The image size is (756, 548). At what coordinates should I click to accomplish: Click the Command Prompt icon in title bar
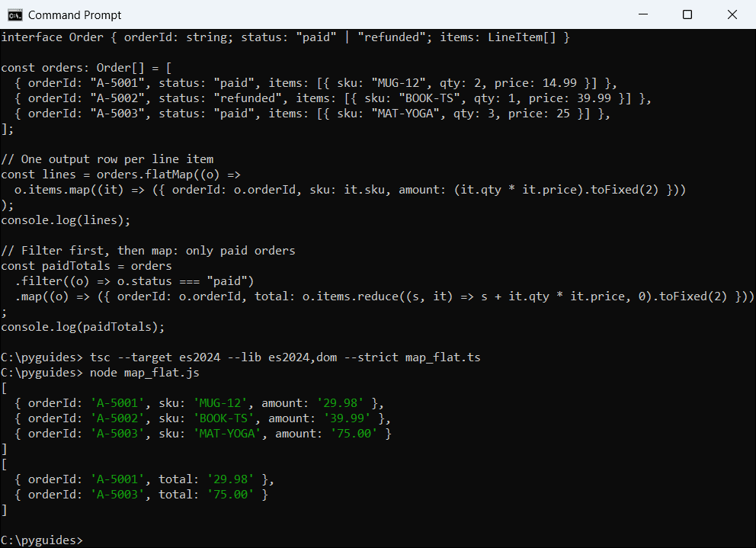click(x=15, y=15)
